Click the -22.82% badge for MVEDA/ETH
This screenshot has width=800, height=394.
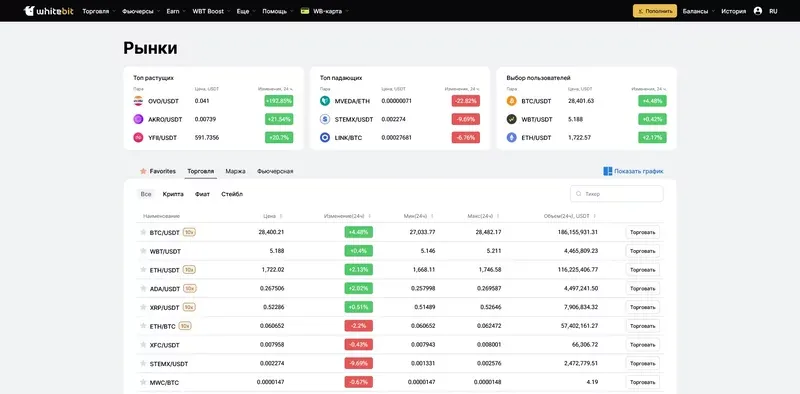tap(465, 101)
